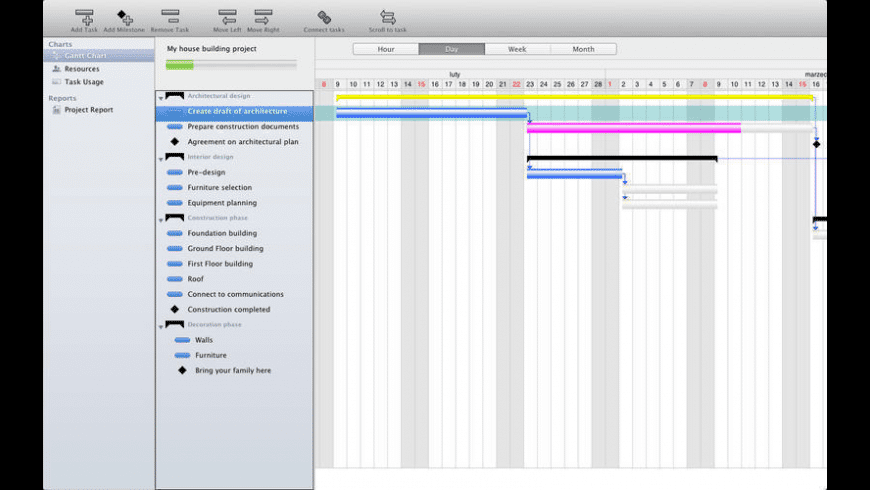Click the gray Equipment planning Gantt bar
Viewport: 870px width, 490px height.
[670, 205]
